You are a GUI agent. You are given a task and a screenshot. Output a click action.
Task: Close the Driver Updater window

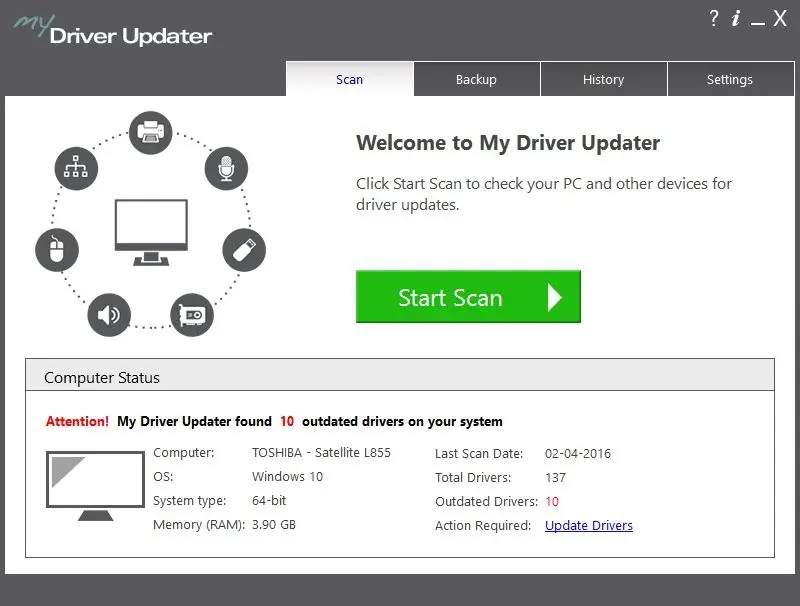(780, 18)
